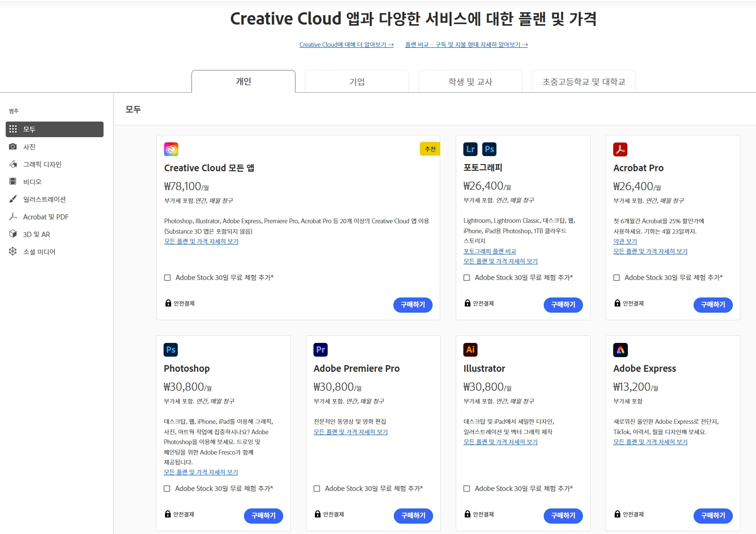Click the Photoshop Ps icon in the 포토그래피 card

[489, 149]
